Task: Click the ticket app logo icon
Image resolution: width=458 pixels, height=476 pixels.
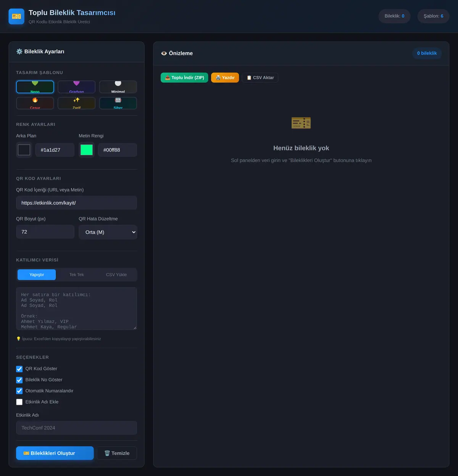Action: 16,16
